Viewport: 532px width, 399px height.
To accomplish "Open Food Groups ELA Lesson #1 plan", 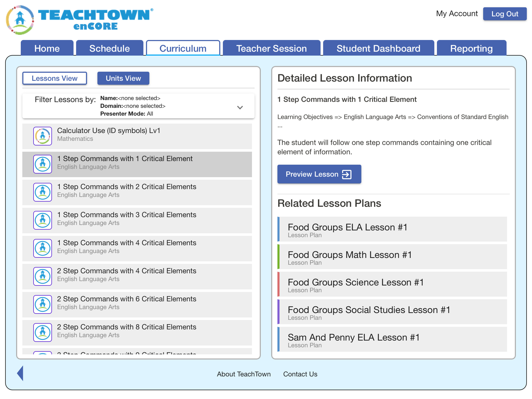I will [x=392, y=229].
